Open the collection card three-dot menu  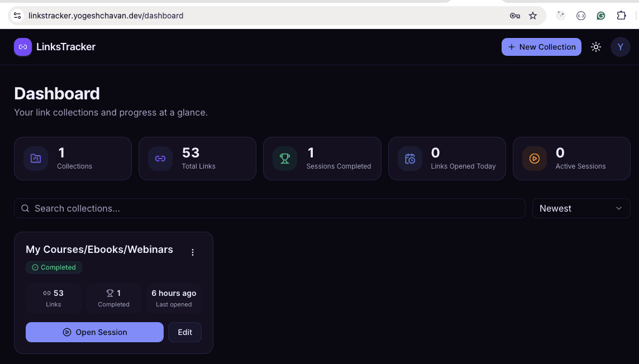193,252
